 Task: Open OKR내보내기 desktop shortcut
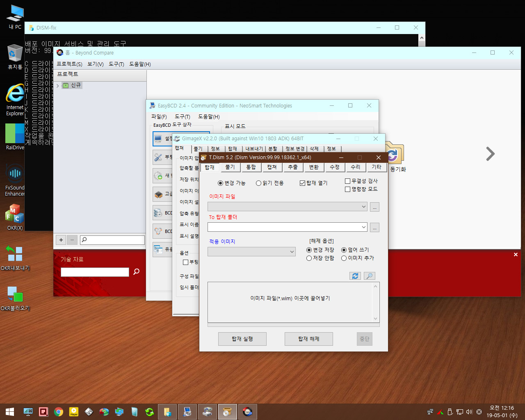[x=15, y=258]
